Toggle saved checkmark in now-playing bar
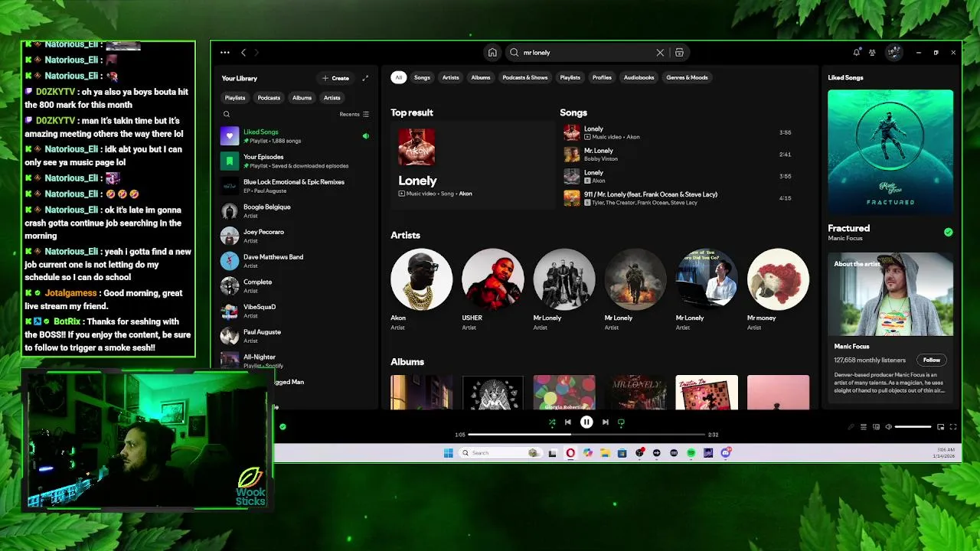The height and width of the screenshot is (551, 980). [283, 427]
